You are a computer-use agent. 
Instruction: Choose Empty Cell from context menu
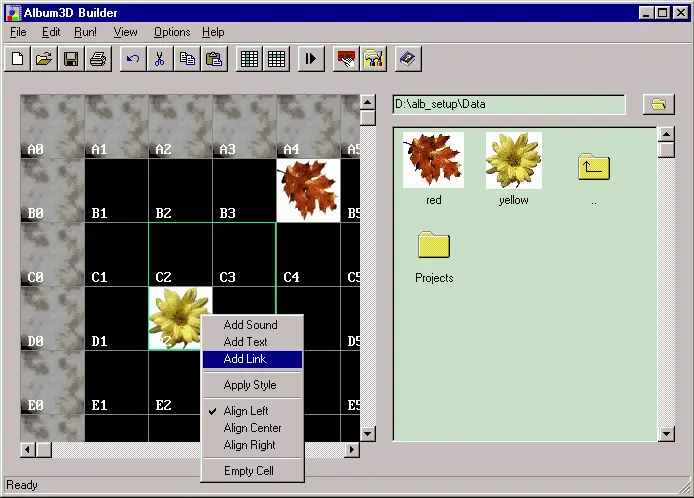(252, 471)
